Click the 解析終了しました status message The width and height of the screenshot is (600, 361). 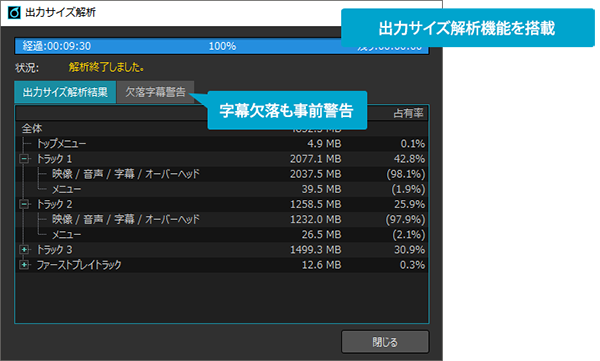(x=106, y=68)
